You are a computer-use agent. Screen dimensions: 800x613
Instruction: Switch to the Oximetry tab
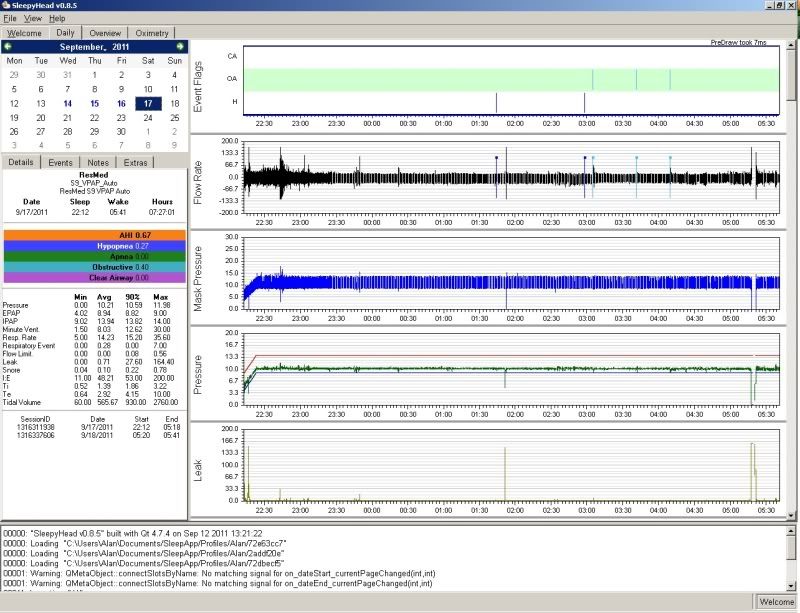click(152, 33)
